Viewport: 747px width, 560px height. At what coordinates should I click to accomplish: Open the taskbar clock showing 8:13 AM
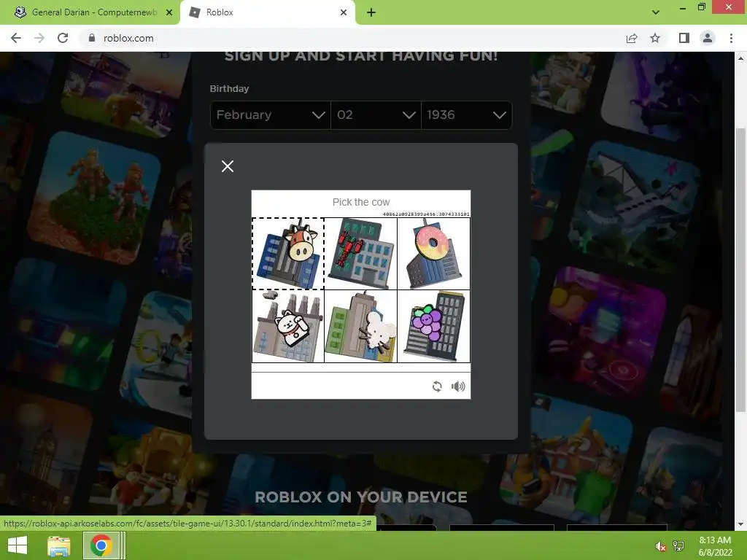coord(715,546)
